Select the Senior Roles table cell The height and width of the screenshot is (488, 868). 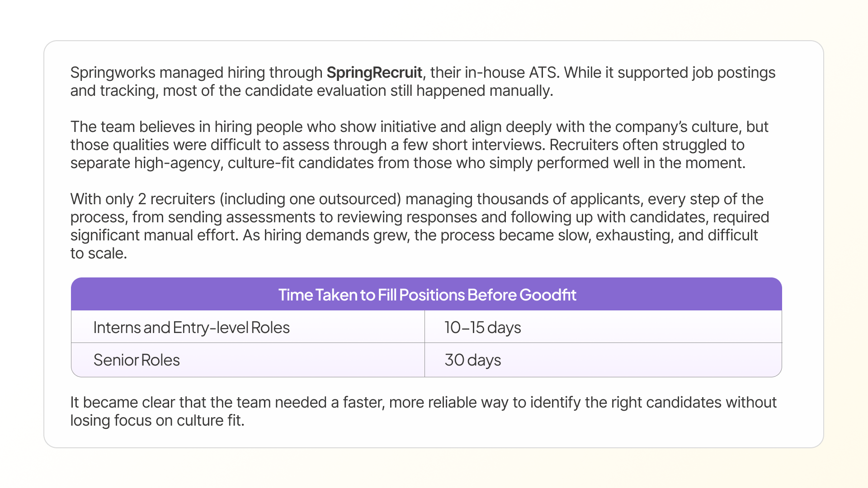[x=248, y=360]
